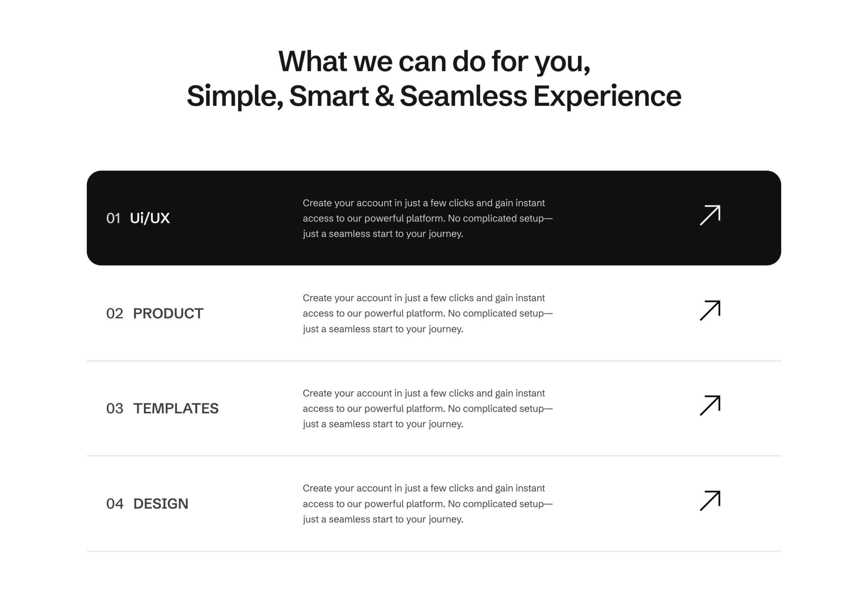This screenshot has height=603, width=868.
Task: Click the description text in Ui/UX card
Action: click(x=428, y=218)
